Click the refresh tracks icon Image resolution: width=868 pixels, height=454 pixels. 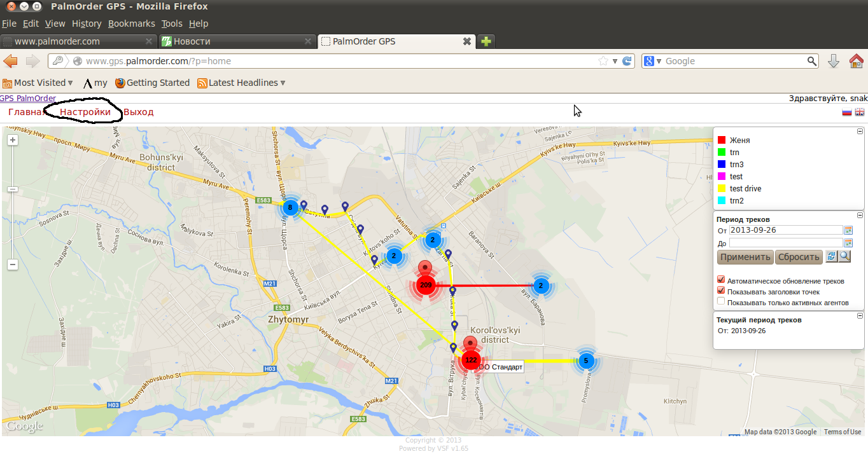click(x=831, y=256)
